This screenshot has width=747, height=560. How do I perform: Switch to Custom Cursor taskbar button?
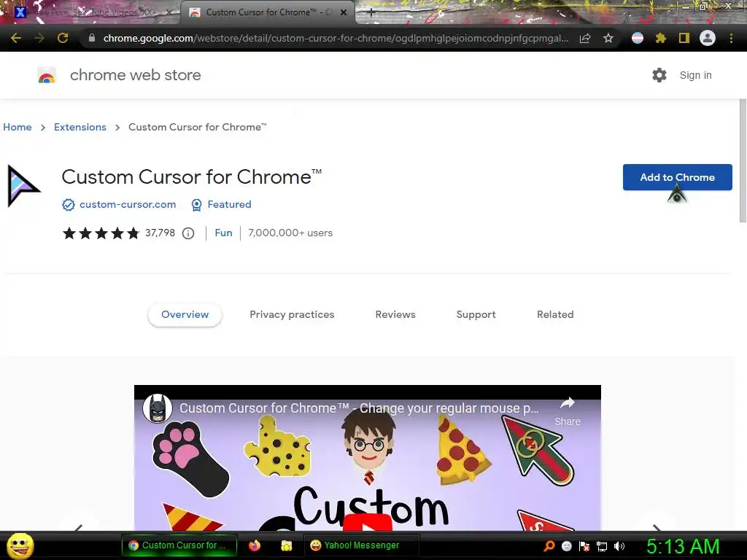[x=179, y=545]
